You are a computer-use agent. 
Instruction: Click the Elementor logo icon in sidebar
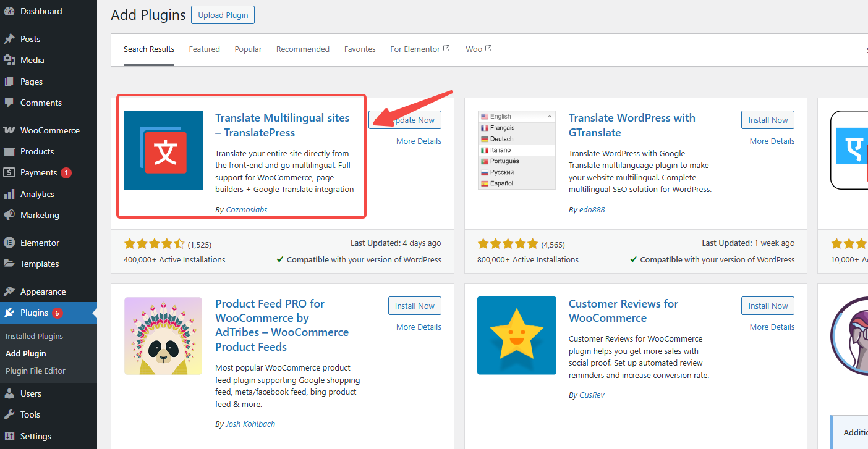9,243
